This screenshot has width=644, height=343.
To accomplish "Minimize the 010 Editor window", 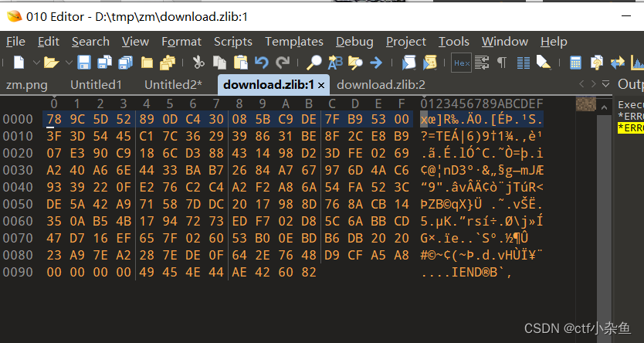I will point(626,16).
